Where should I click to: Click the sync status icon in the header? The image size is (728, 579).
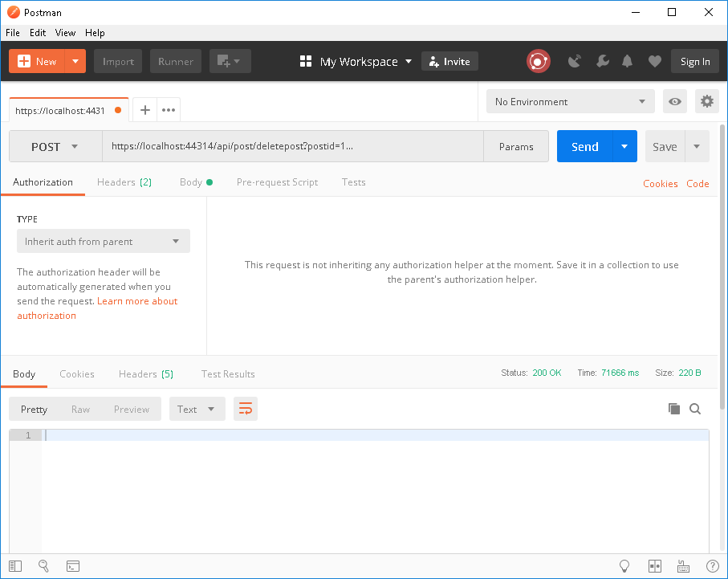538,61
